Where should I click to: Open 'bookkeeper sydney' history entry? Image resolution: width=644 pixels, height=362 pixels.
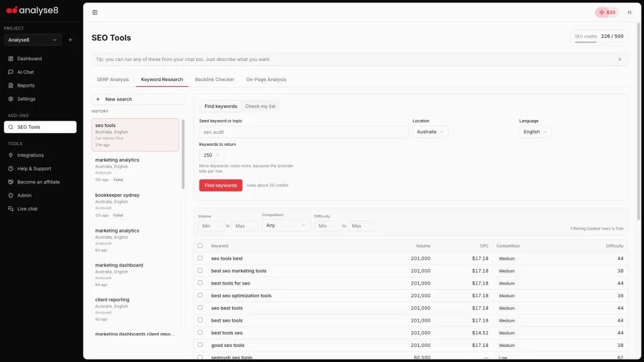click(x=135, y=204)
